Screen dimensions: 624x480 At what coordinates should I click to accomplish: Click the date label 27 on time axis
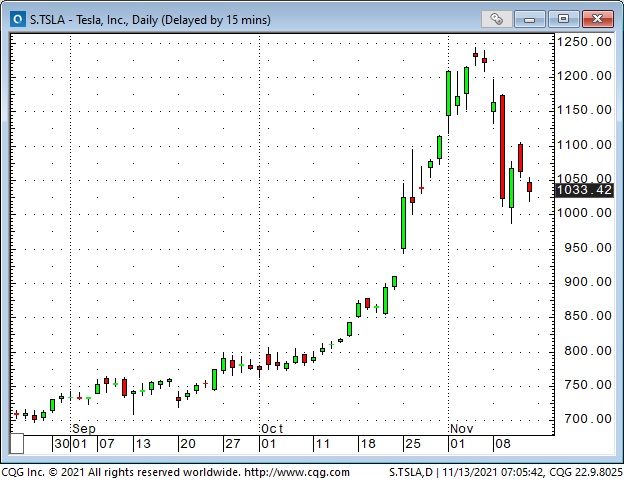(x=233, y=444)
